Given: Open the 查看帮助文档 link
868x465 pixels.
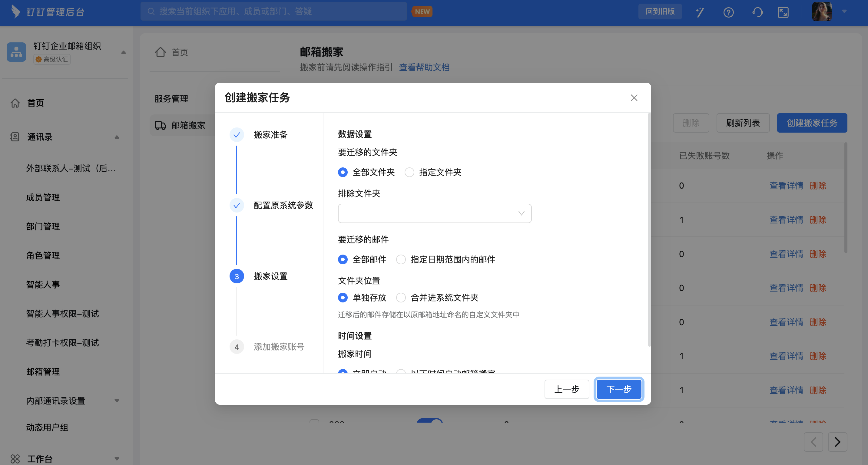Looking at the screenshot, I should 424,67.
